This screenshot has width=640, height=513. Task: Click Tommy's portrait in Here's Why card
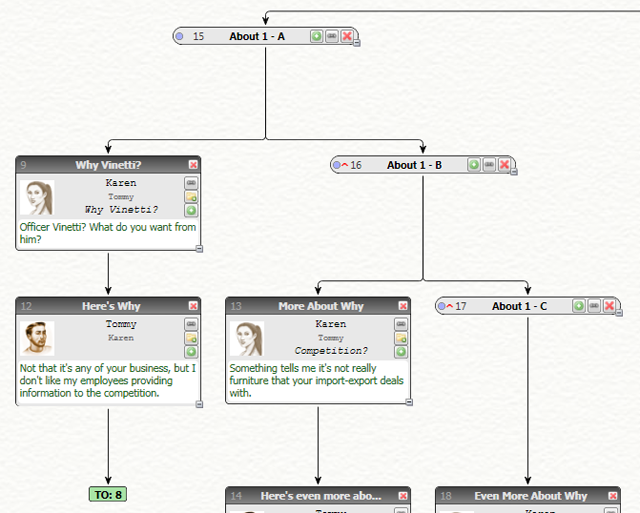(x=38, y=338)
